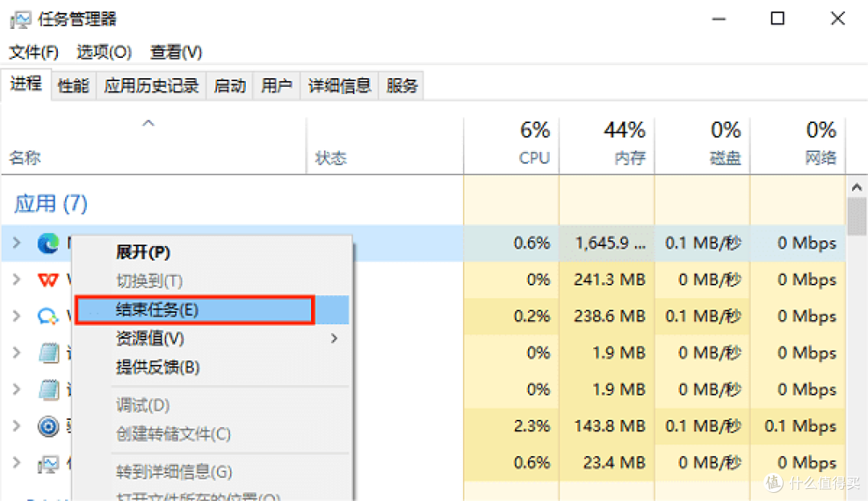This screenshot has height=501, width=868.
Task: Open the 文件(F) menu
Action: click(x=34, y=52)
